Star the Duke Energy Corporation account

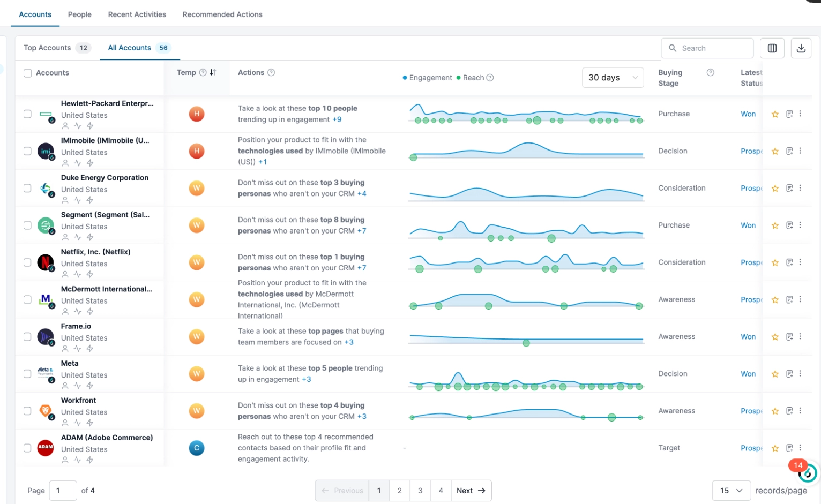[x=775, y=189]
